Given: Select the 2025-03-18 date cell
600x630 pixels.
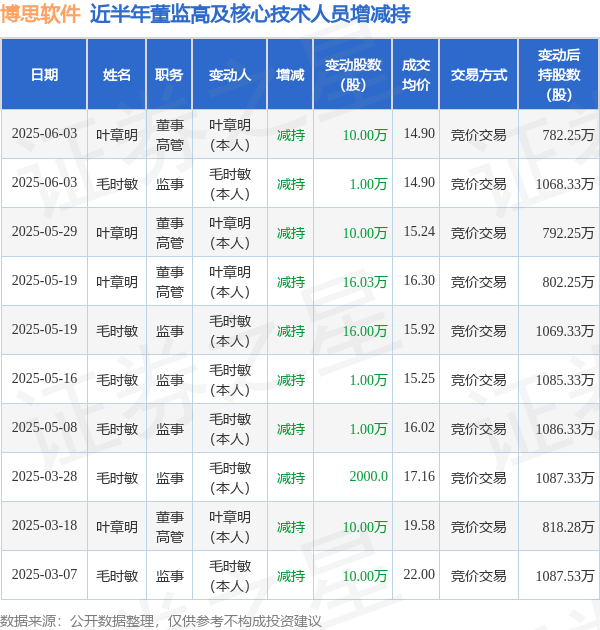Looking at the screenshot, I should (44, 526).
